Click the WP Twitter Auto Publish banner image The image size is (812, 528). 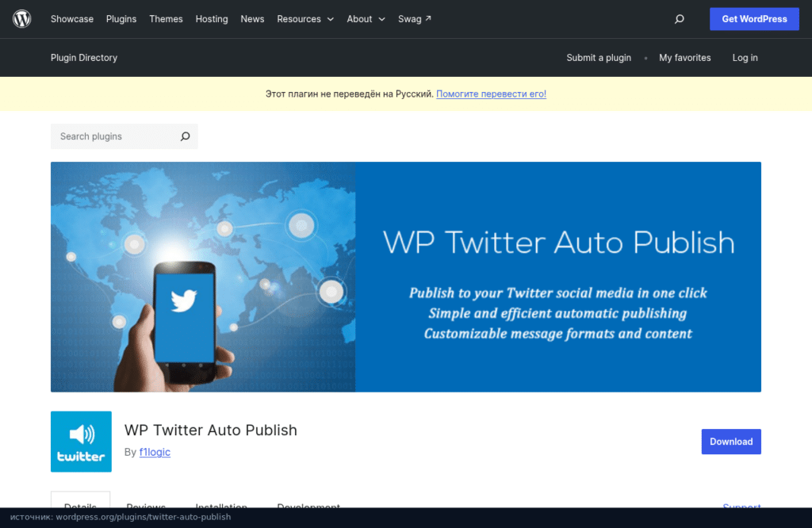pos(406,277)
